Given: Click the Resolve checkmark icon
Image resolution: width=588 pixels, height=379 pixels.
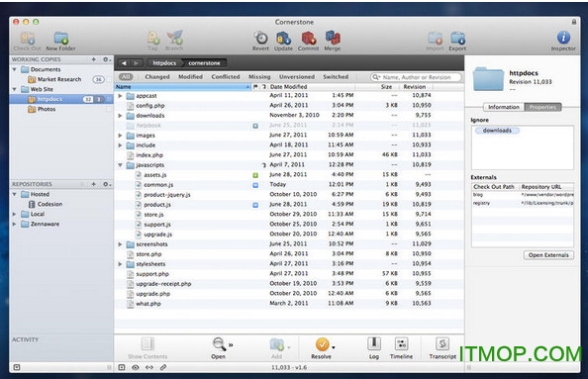Looking at the screenshot, I should click(322, 344).
